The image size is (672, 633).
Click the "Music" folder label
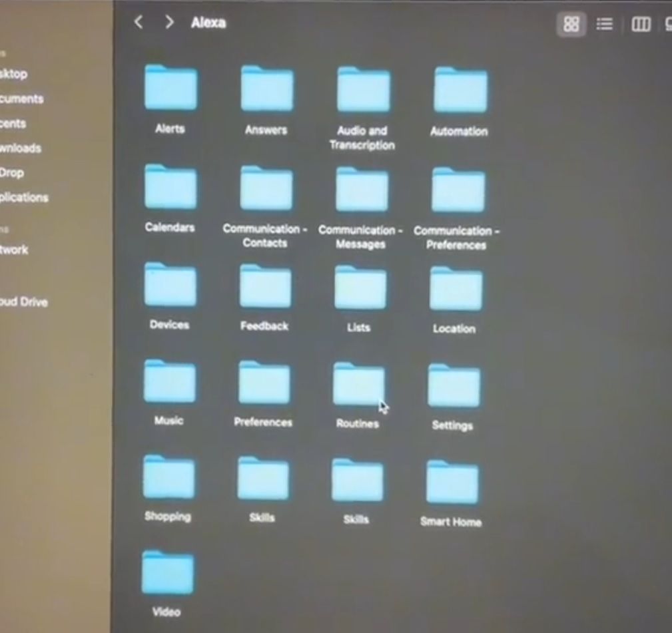point(169,420)
